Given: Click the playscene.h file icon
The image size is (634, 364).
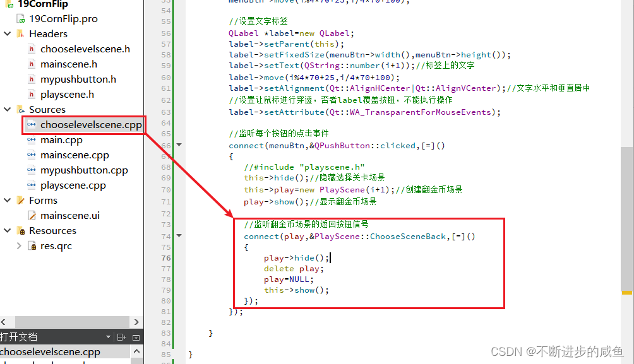Looking at the screenshot, I should 32,94.
